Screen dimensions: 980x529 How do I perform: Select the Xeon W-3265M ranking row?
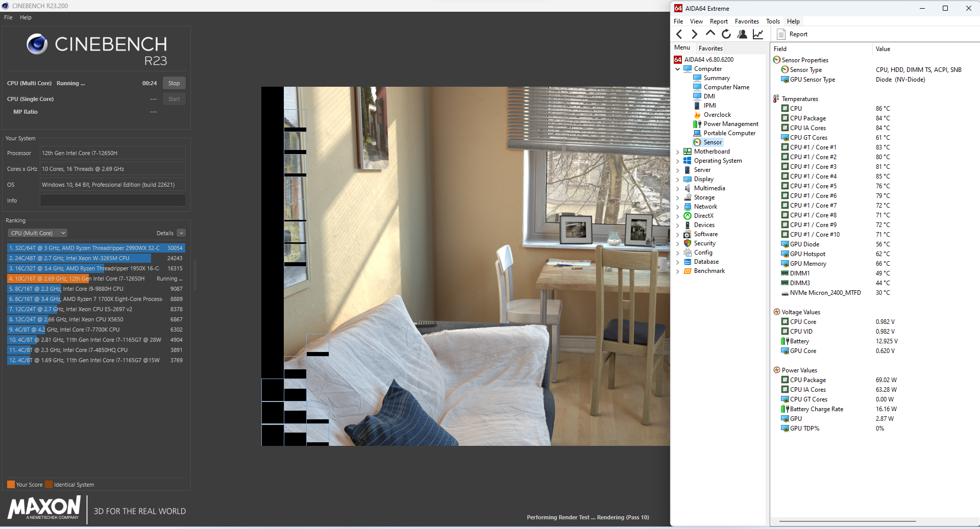coord(96,258)
